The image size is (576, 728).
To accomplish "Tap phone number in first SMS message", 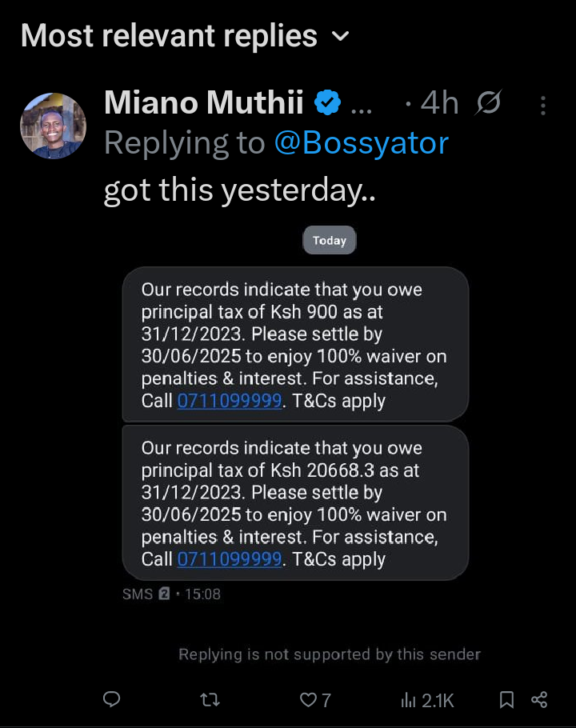I will [230, 401].
